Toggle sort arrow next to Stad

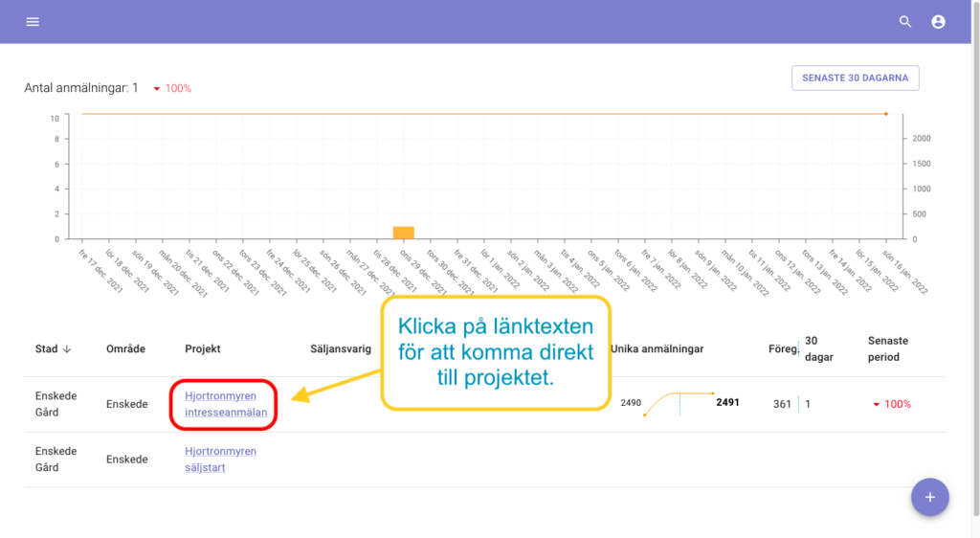coord(67,349)
